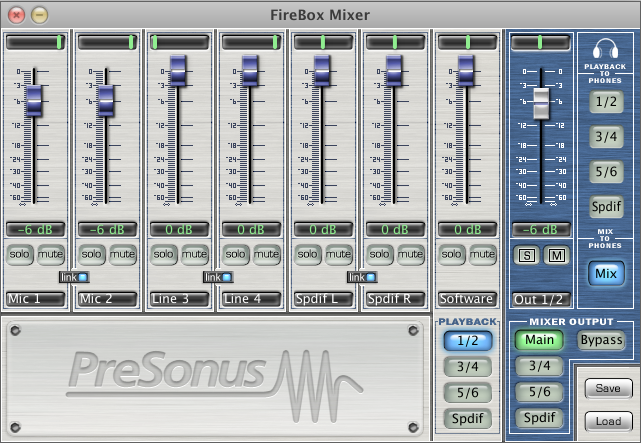Select Playback 5/6 source
This screenshot has width=641, height=443.
tap(468, 393)
